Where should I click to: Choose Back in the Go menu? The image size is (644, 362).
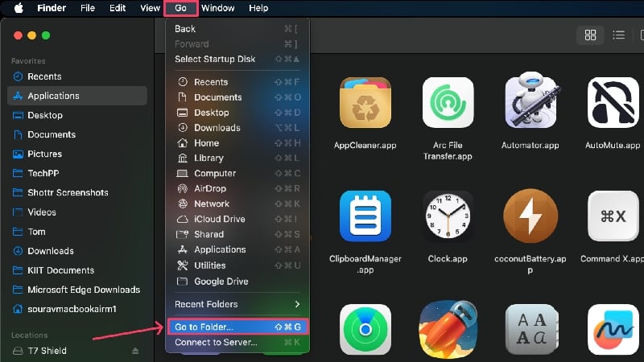237,29
